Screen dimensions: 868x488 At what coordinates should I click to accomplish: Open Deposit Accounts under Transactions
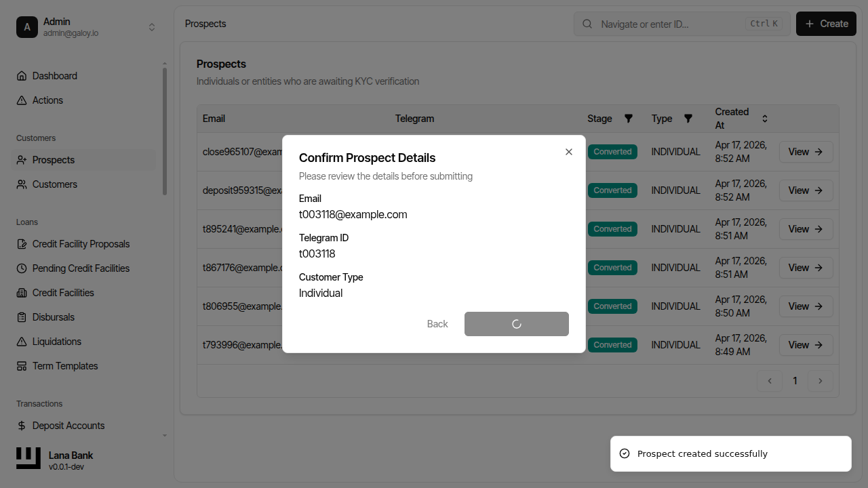[68, 425]
